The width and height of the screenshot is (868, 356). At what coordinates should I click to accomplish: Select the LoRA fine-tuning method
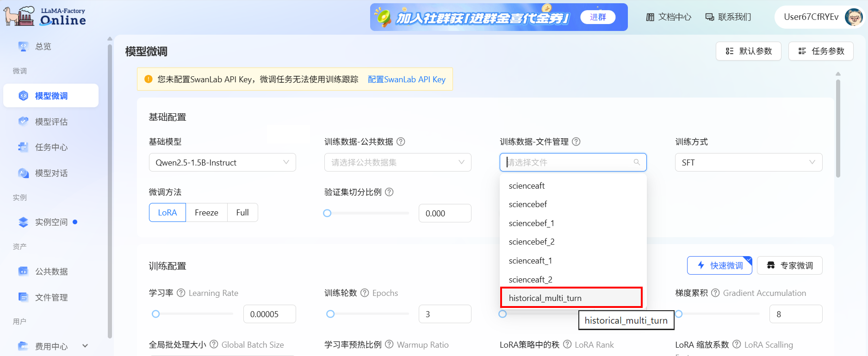pos(167,213)
